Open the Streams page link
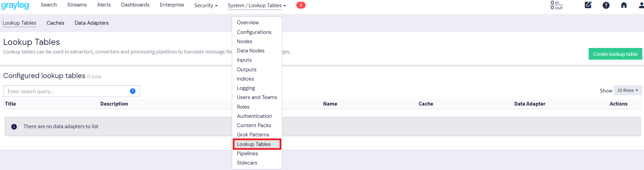The width and height of the screenshot is (644, 170). (x=77, y=5)
